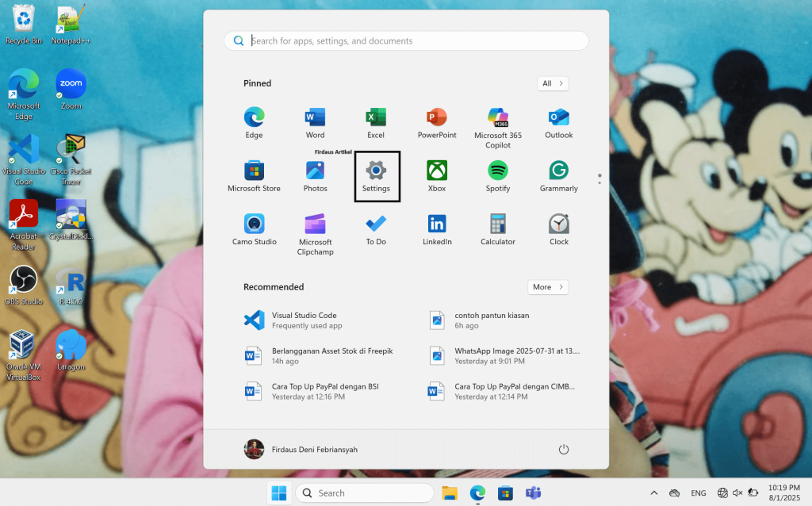Open the Settings app from pinned apps
Screen dimensions: 812x506
point(376,176)
